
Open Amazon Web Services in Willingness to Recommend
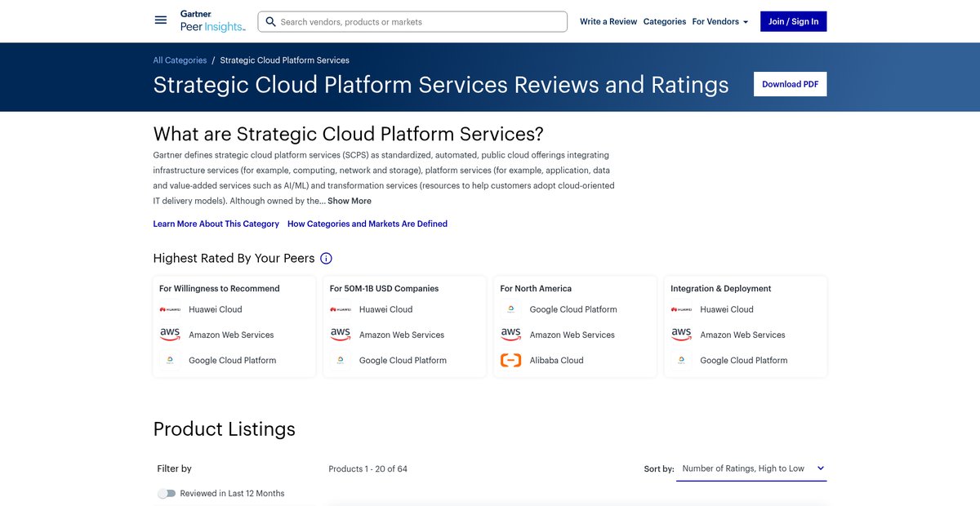pos(231,335)
